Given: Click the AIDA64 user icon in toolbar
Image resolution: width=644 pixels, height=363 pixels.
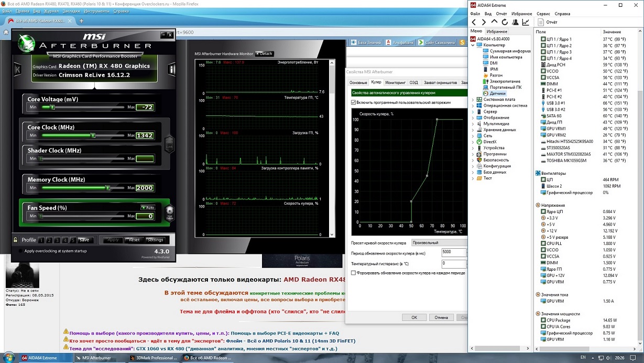Looking at the screenshot, I should coord(515,22).
